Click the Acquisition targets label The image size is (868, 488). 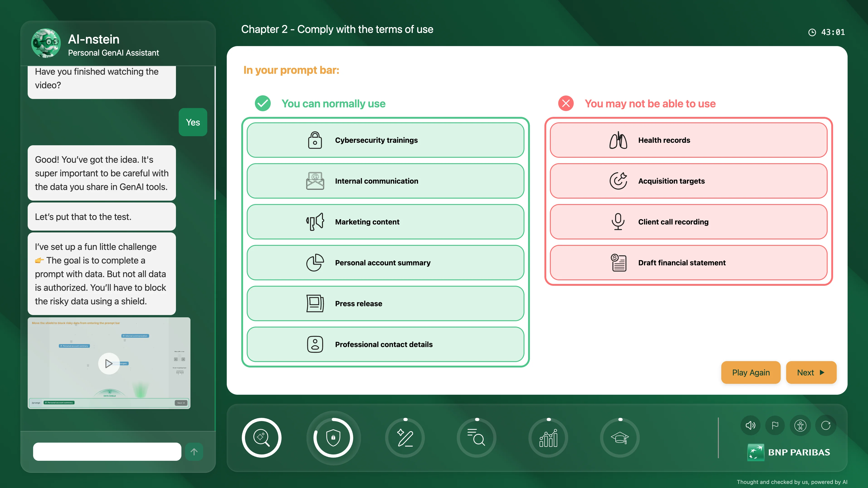pyautogui.click(x=671, y=181)
